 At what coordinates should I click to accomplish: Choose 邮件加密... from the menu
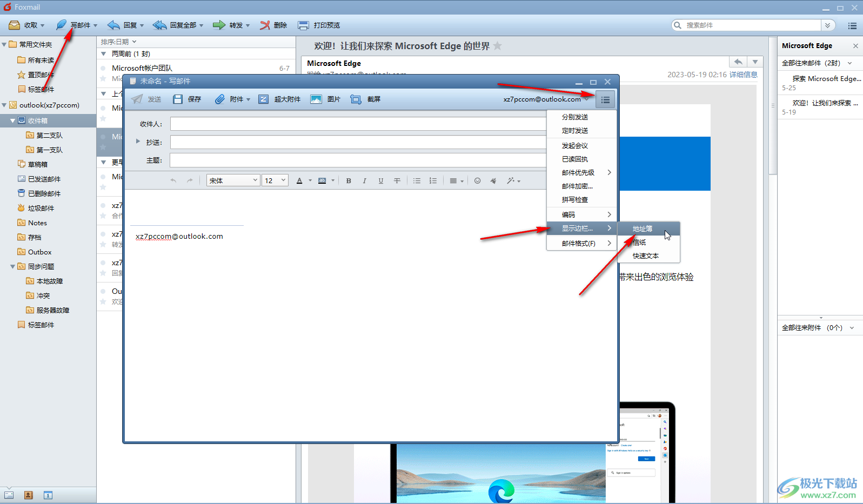point(581,186)
